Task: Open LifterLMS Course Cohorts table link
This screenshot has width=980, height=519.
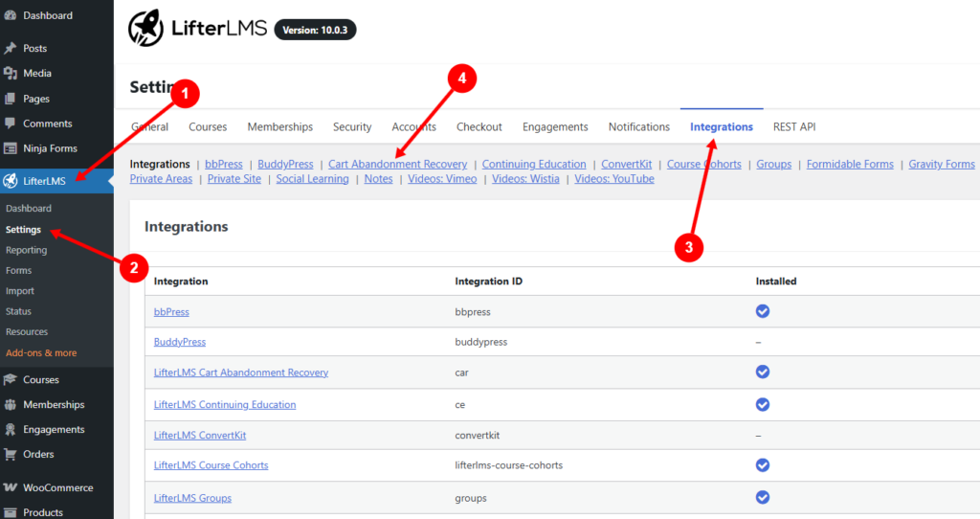Action: 211,465
